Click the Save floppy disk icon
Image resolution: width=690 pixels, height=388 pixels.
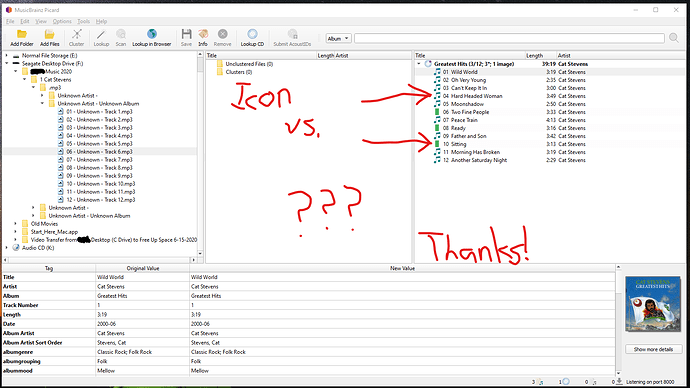point(186,34)
